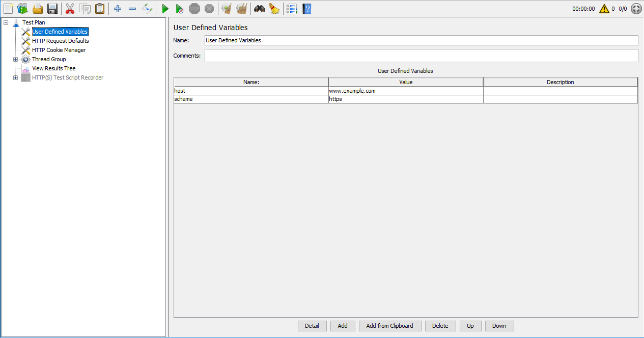This screenshot has height=338, width=644.
Task: Expand the HTTP(S) Test Script Recorder node
Action: (x=16, y=77)
